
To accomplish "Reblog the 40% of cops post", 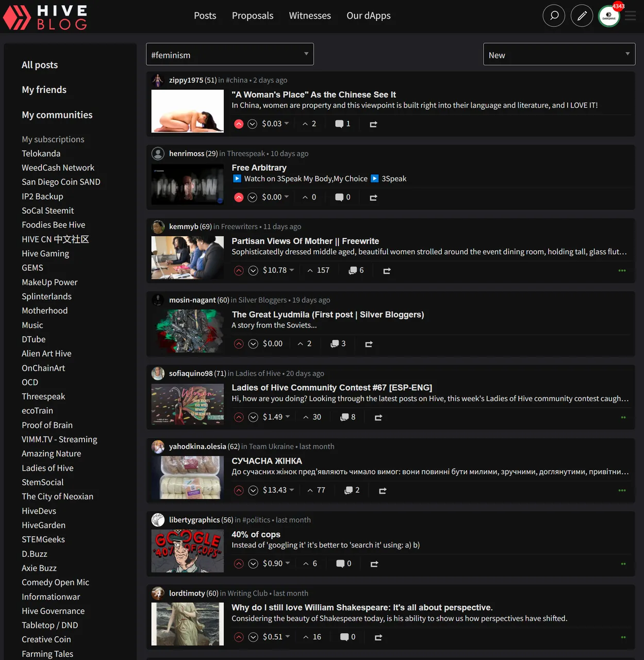I will click(x=374, y=564).
